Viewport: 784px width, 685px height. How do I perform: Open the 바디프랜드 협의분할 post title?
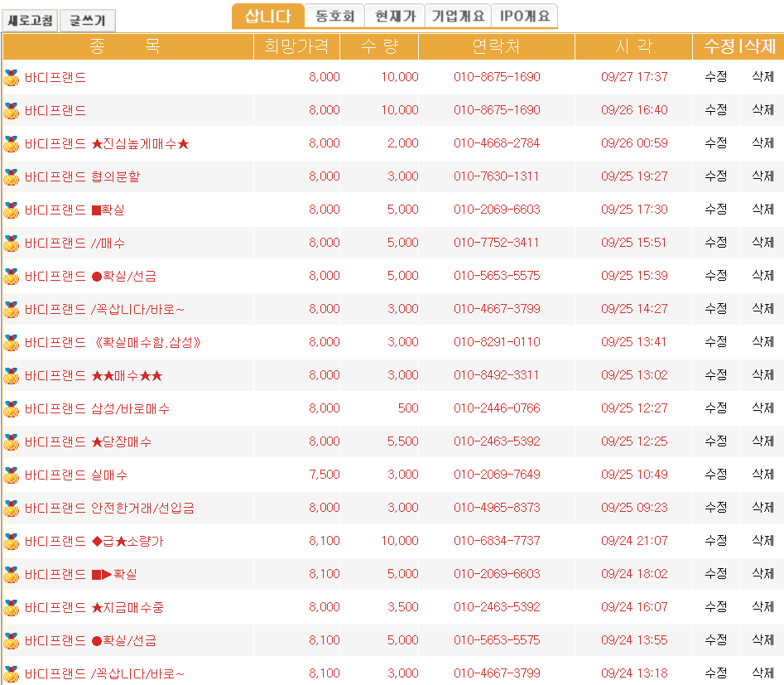(x=83, y=177)
